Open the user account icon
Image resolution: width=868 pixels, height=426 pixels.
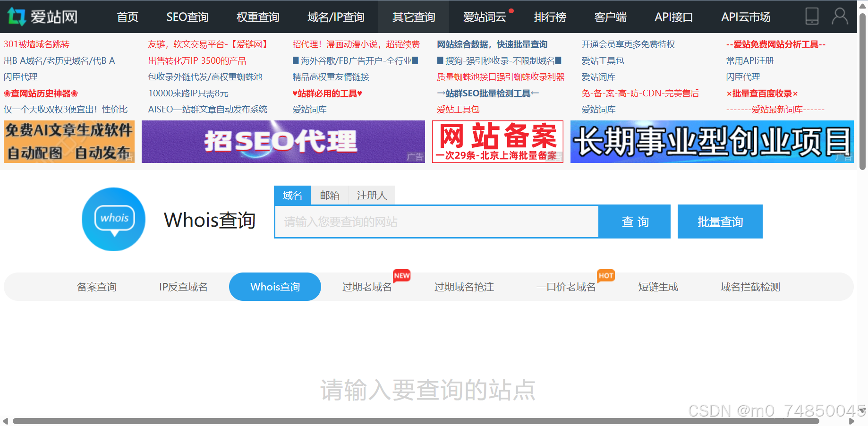[840, 17]
